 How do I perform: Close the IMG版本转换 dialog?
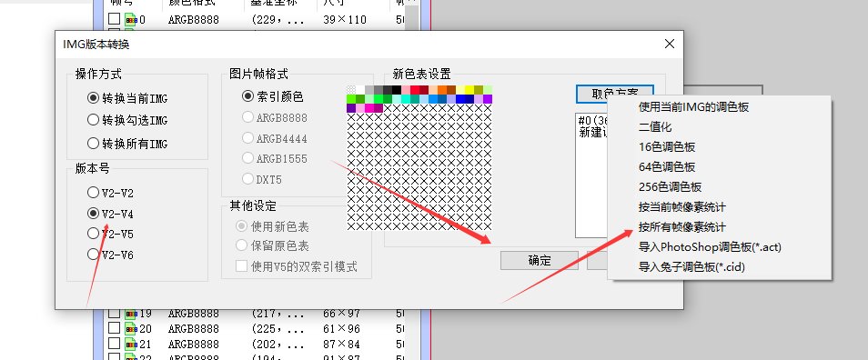point(670,45)
